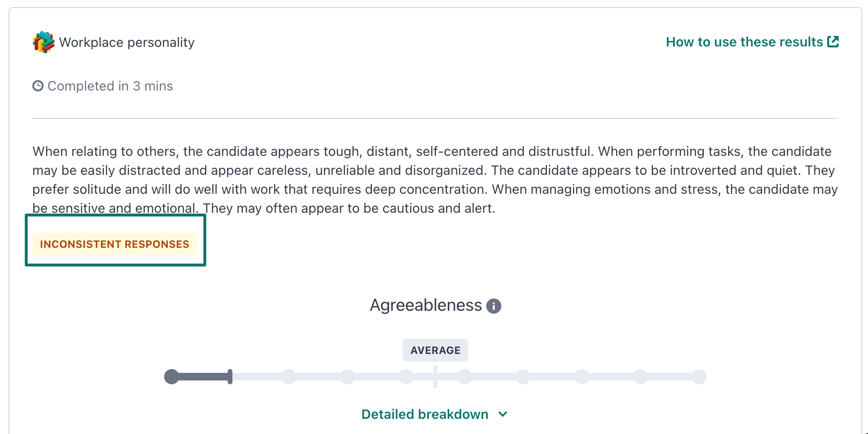Image resolution: width=868 pixels, height=434 pixels.
Task: Click the Workplace personality cube logo
Action: click(43, 42)
